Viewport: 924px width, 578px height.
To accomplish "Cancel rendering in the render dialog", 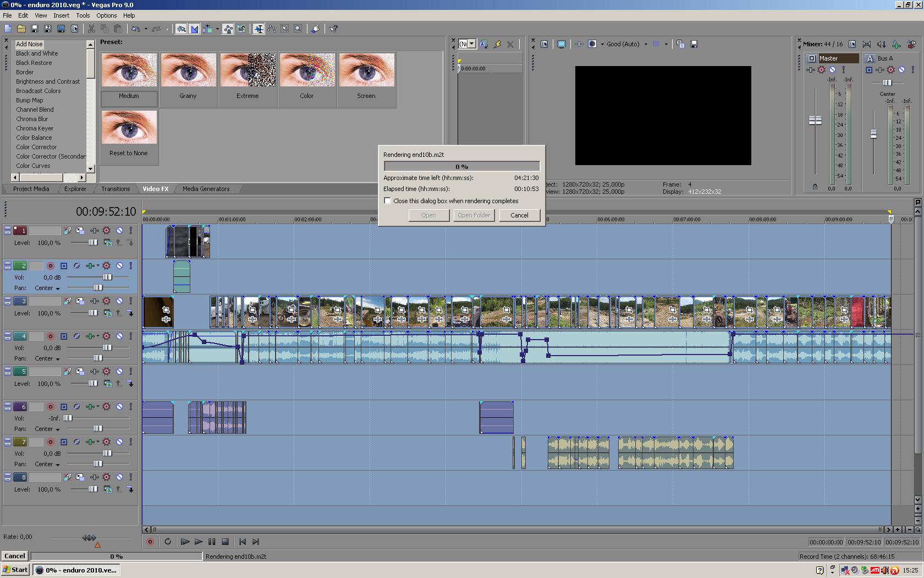I will [x=519, y=215].
